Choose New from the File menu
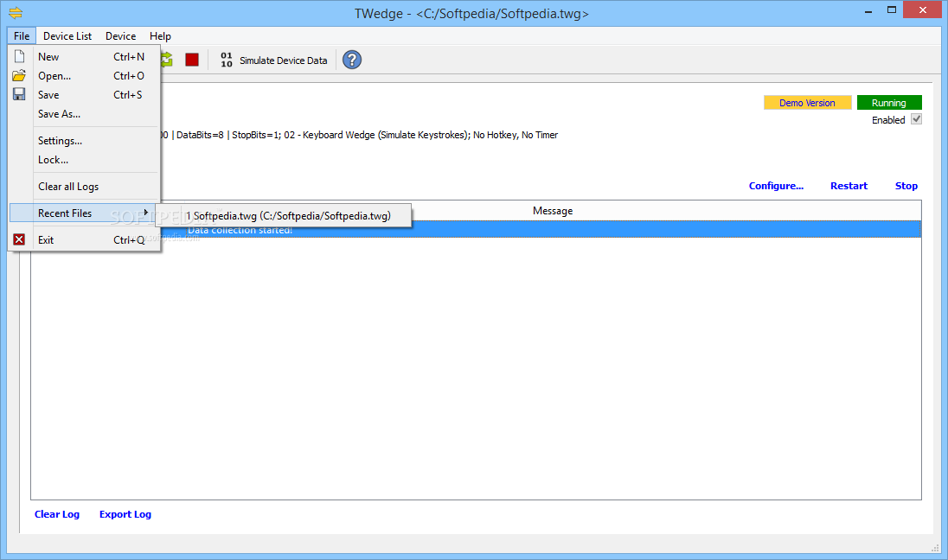This screenshot has height=560, width=948. click(x=85, y=57)
